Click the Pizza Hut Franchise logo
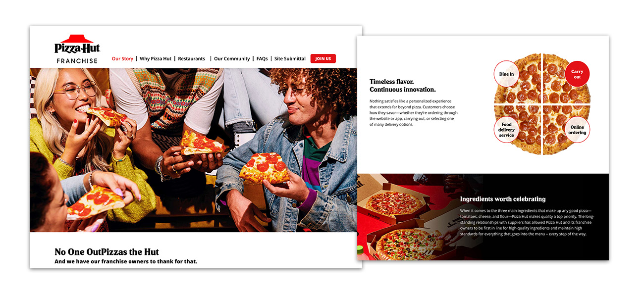644x297 pixels. tap(77, 49)
